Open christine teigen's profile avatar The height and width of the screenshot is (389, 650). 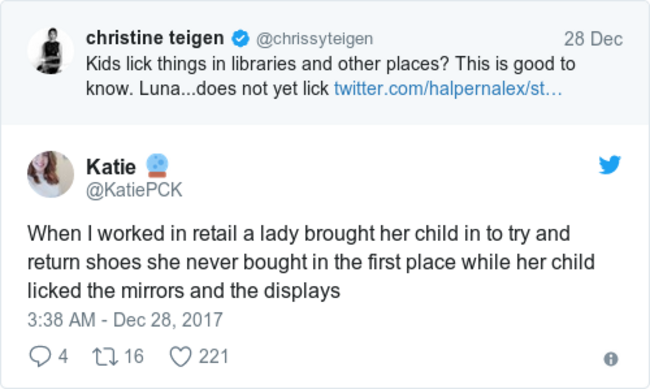tap(51, 51)
